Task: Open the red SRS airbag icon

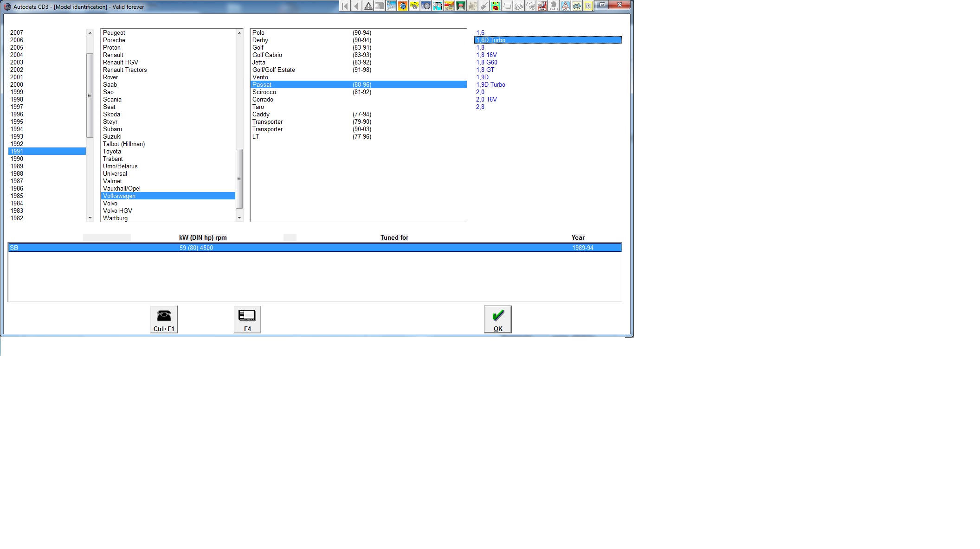Action: tap(542, 6)
